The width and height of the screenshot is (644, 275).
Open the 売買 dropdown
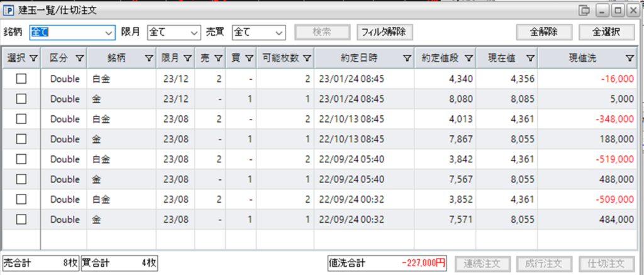tap(258, 33)
